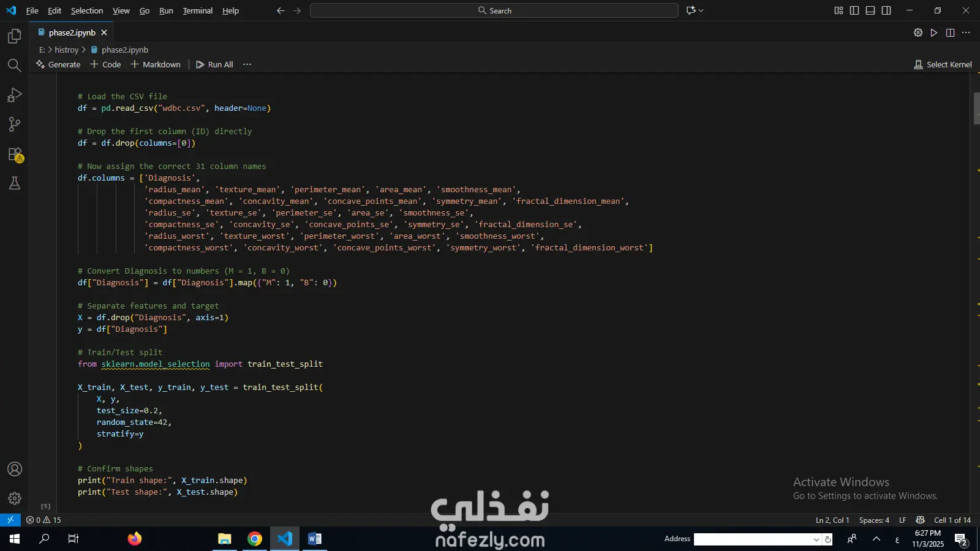Open the Copilot chat icon in title bar
This screenshot has width=980, height=551.
point(692,10)
